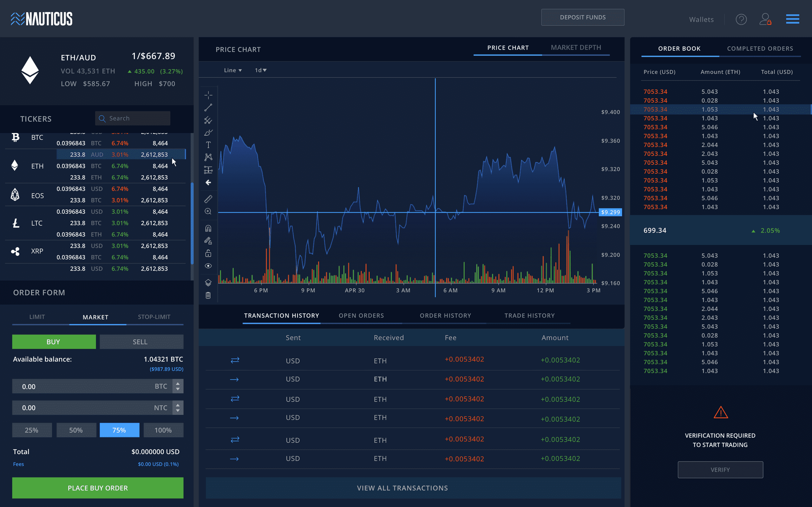Open the Line chart type dropdown
Viewport: 812px width, 507px height.
pyautogui.click(x=232, y=70)
